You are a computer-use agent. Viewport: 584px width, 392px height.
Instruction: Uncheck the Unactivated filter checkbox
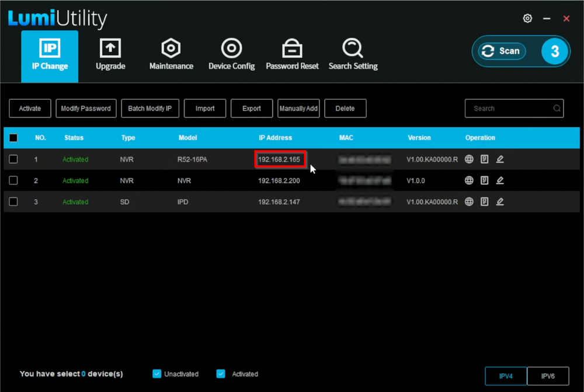[157, 374]
